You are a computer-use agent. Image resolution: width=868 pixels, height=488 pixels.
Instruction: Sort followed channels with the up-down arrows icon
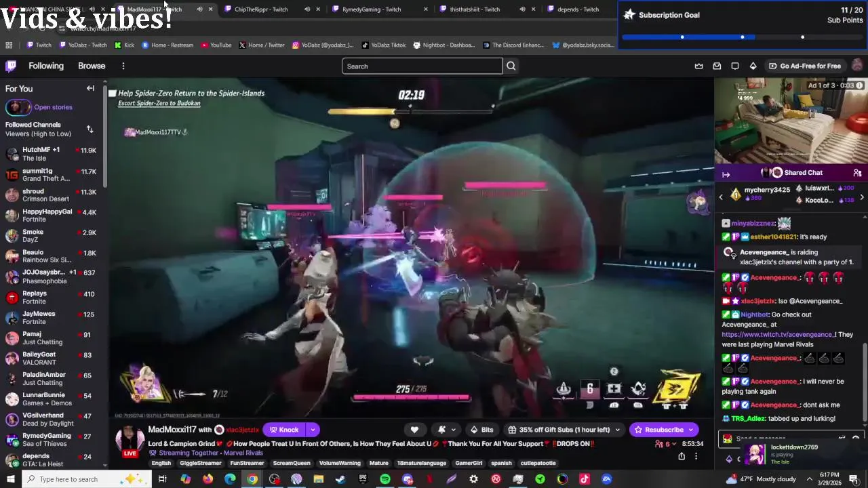[x=90, y=129]
